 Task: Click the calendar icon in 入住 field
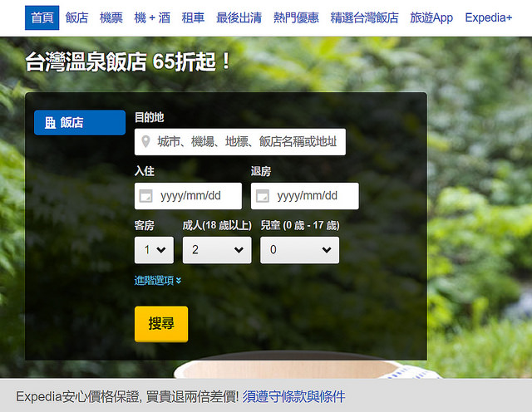[x=145, y=196]
